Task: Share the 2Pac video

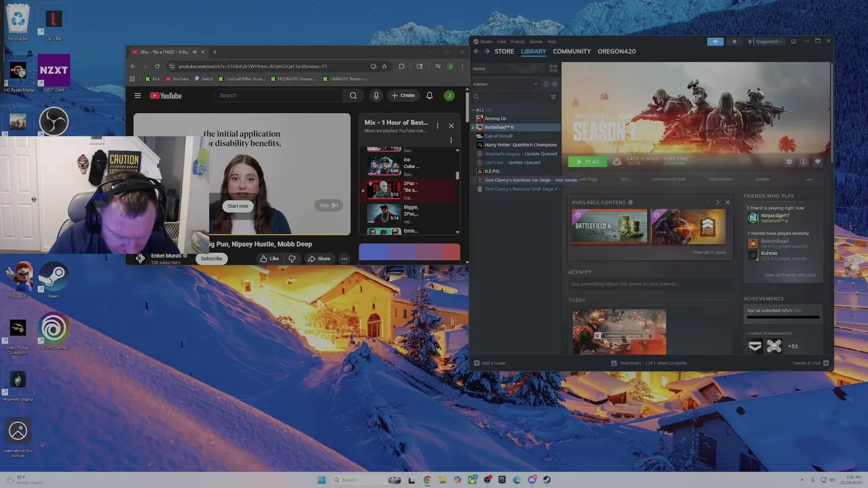Action: (319, 258)
